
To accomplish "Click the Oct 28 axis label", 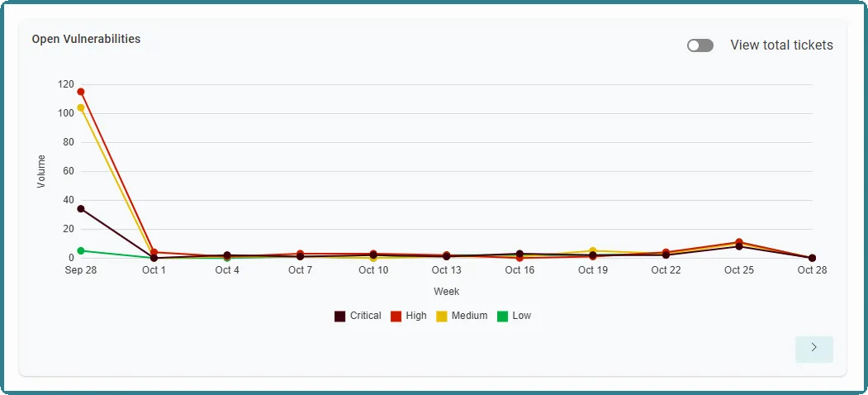I will (812, 270).
